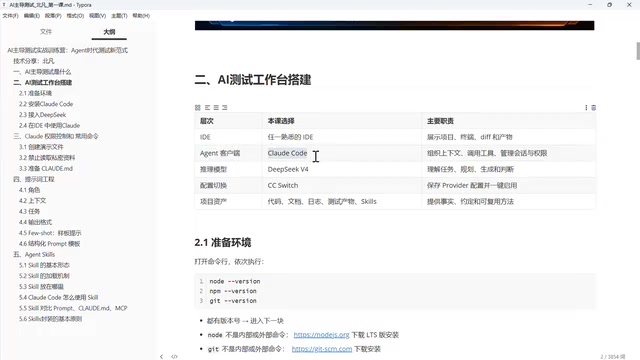
Task: Go to outline entry 2.1 准备环境
Action: [x=35, y=93]
